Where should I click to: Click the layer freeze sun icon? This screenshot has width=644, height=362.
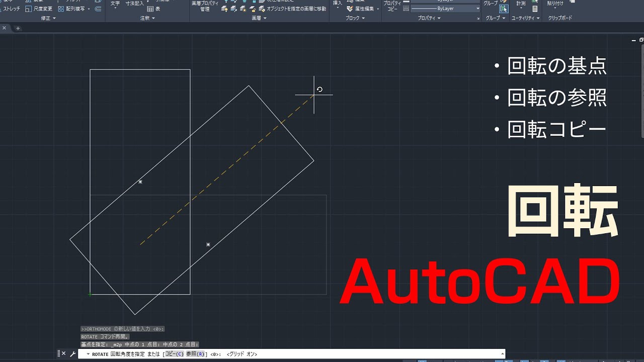tap(243, 9)
